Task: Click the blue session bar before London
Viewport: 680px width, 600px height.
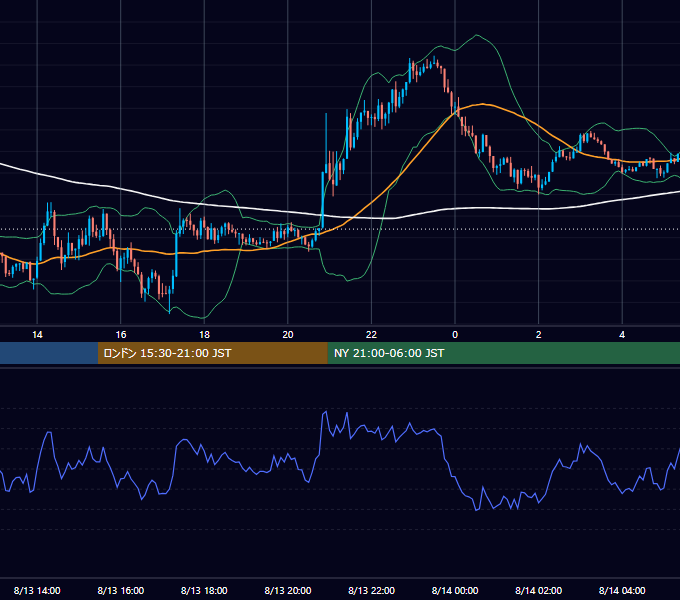Action: click(x=49, y=353)
